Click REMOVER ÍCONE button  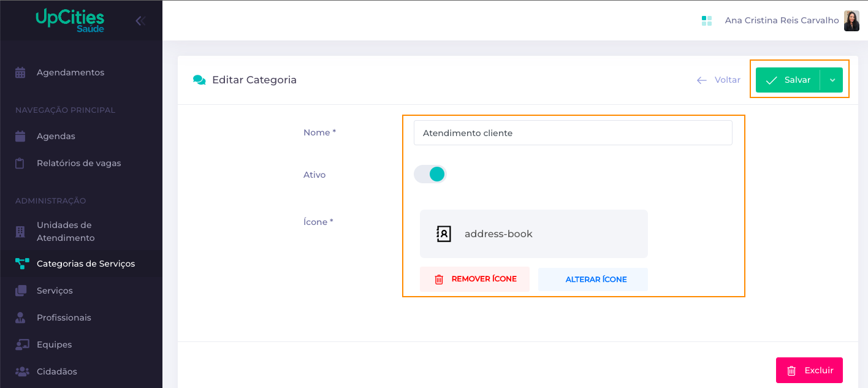tap(474, 279)
